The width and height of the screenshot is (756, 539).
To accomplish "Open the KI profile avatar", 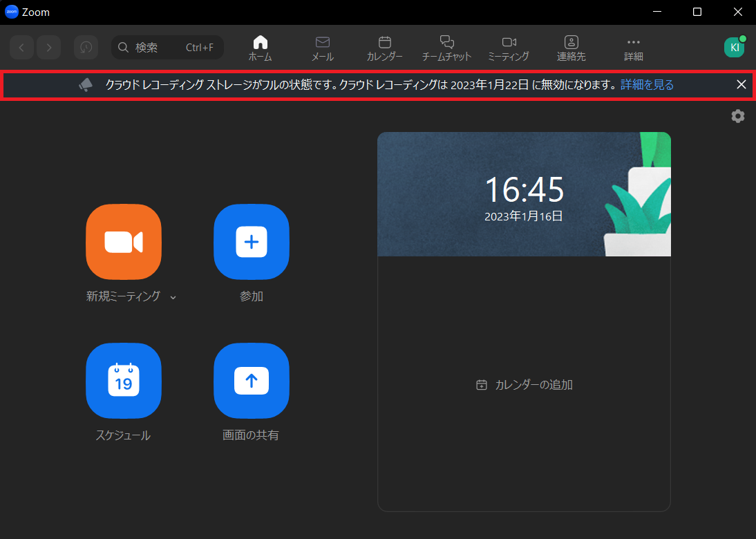I will coord(734,47).
